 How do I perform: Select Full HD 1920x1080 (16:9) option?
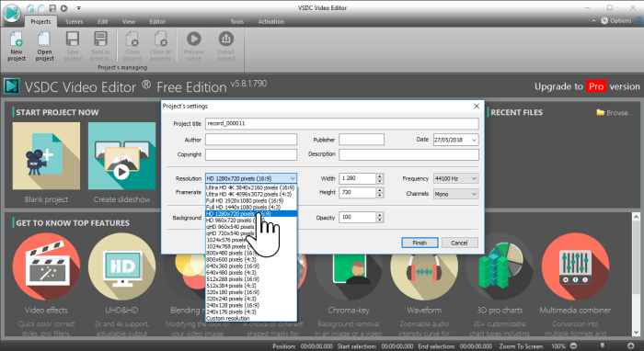click(x=250, y=200)
